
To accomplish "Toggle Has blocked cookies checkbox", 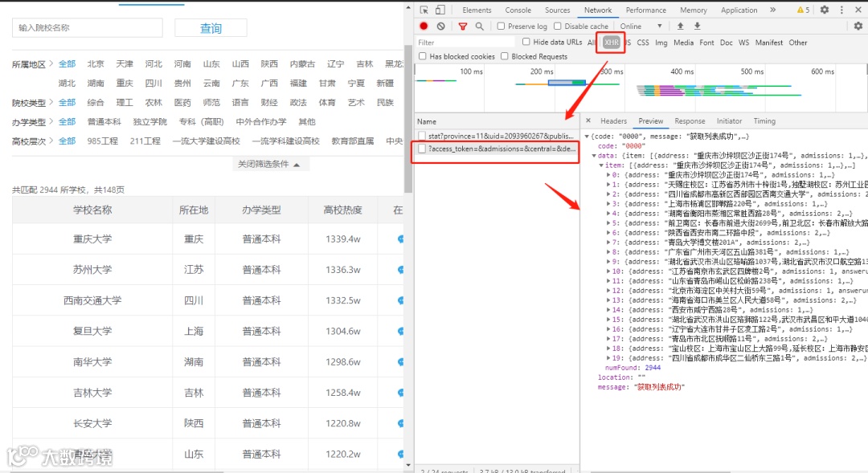I will click(x=423, y=56).
